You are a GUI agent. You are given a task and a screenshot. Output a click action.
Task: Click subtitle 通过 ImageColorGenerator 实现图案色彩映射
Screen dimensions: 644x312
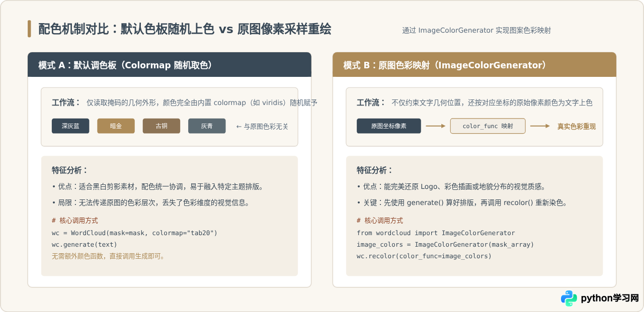point(476,30)
